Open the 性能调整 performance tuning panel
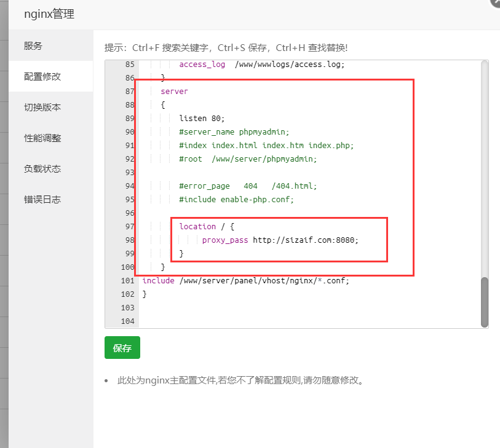Viewport: 500px width, 448px height. 39,138
